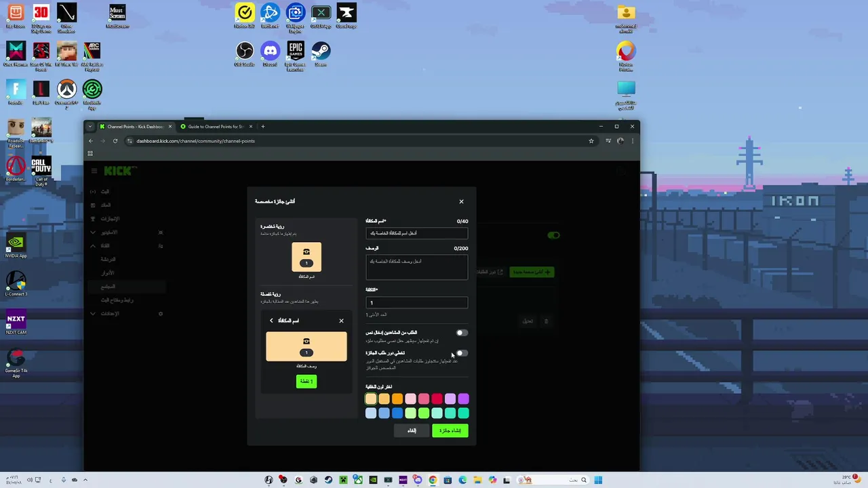The image size is (868, 488).
Task: Open Battle.net desktop shortcut
Action: pos(270,16)
